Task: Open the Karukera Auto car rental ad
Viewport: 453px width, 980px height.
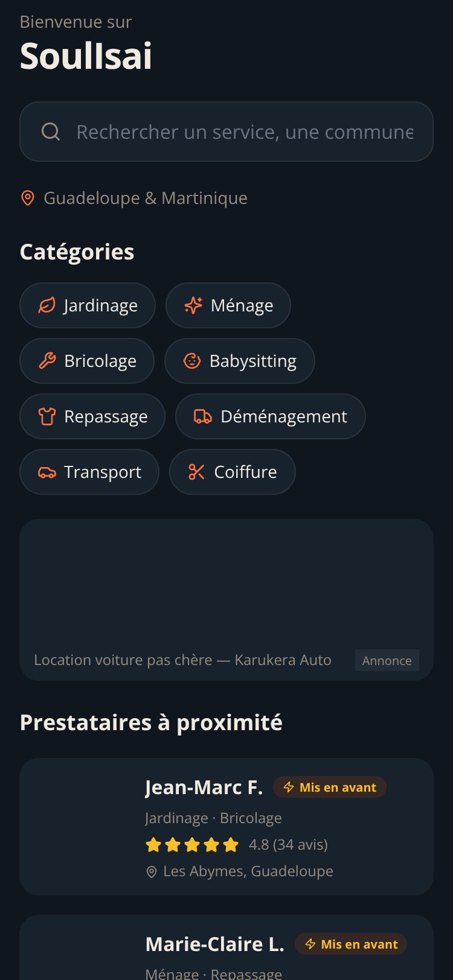Action: coord(226,600)
